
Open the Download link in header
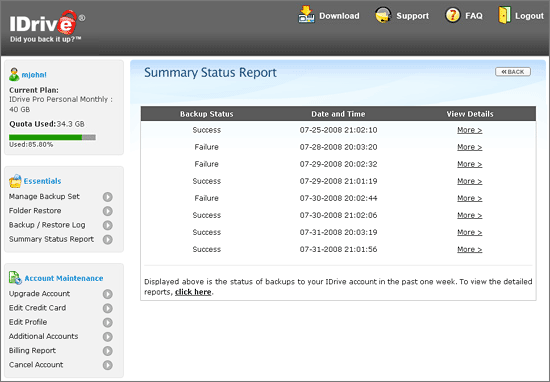pyautogui.click(x=339, y=16)
